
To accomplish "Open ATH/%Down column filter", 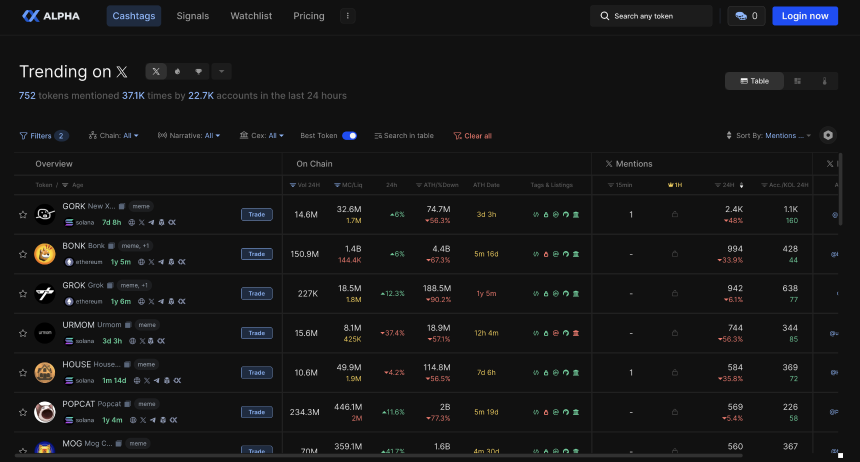I will pyautogui.click(x=419, y=185).
